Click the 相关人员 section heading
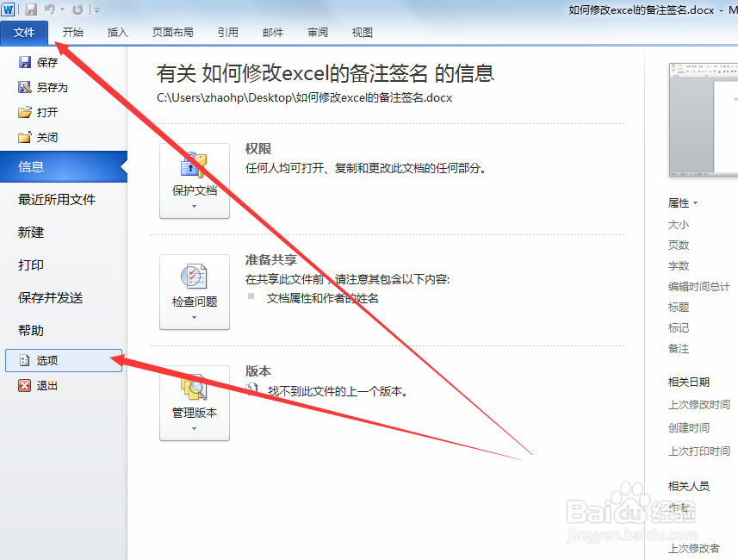Image resolution: width=738 pixels, height=560 pixels. tap(689, 486)
